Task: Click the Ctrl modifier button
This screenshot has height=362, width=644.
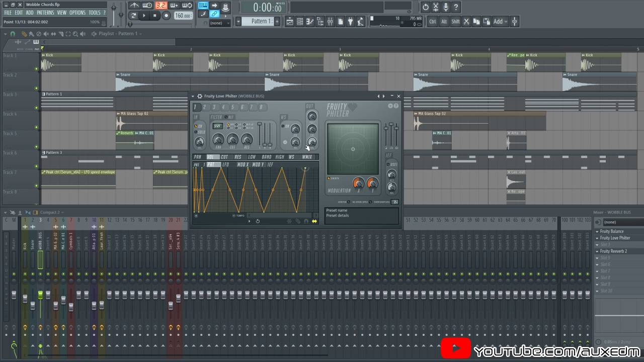Action: click(x=433, y=21)
